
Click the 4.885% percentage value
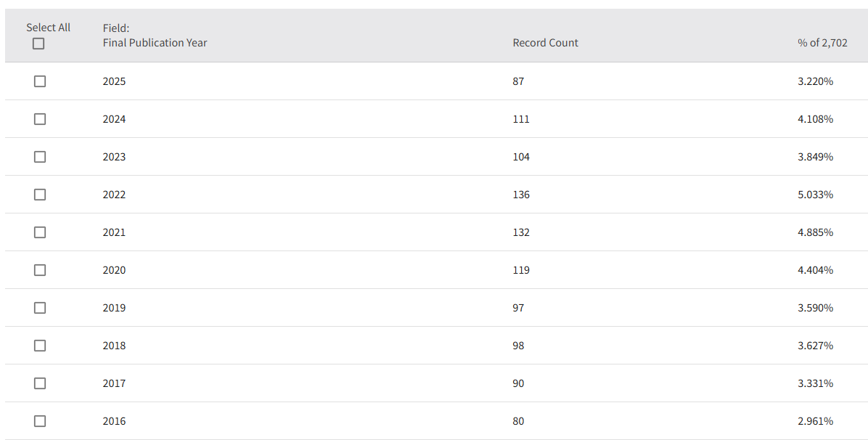(x=815, y=232)
